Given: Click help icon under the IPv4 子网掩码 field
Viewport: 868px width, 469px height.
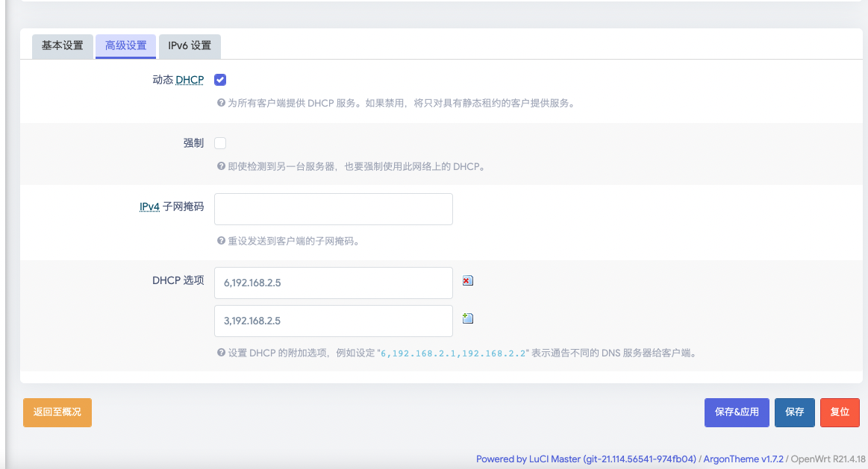Looking at the screenshot, I should 221,241.
